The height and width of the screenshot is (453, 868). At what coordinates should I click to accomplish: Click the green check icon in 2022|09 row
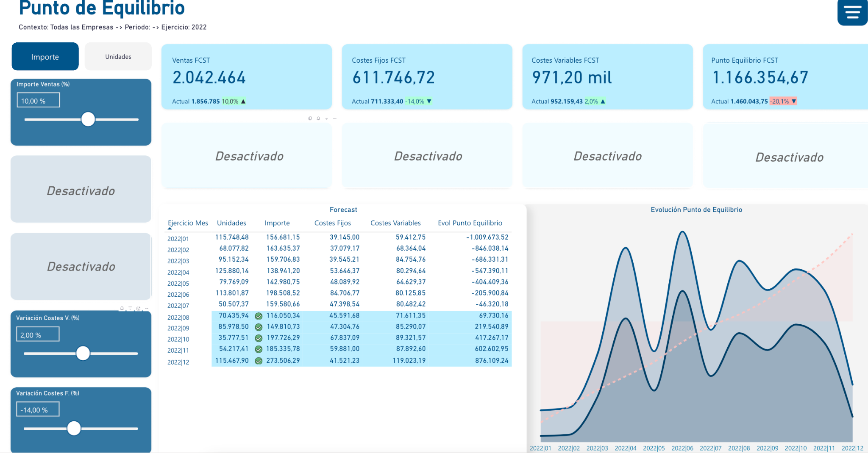coord(259,327)
